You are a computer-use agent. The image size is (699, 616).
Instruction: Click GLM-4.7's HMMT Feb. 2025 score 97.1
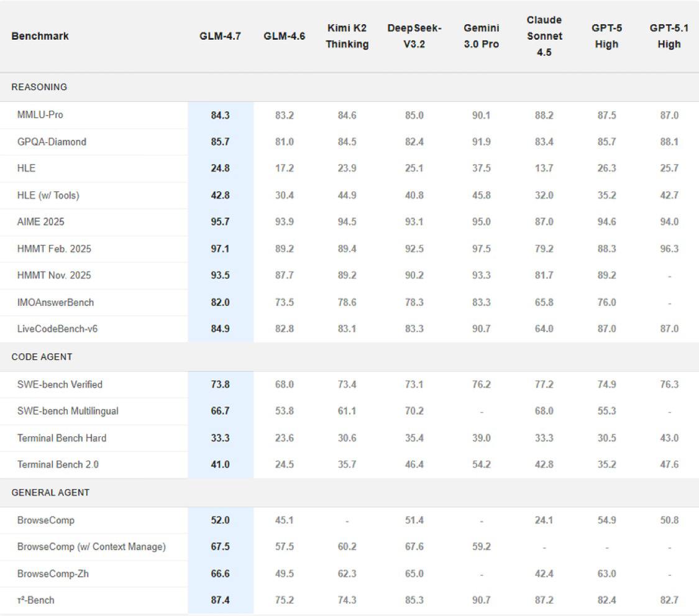pos(220,249)
